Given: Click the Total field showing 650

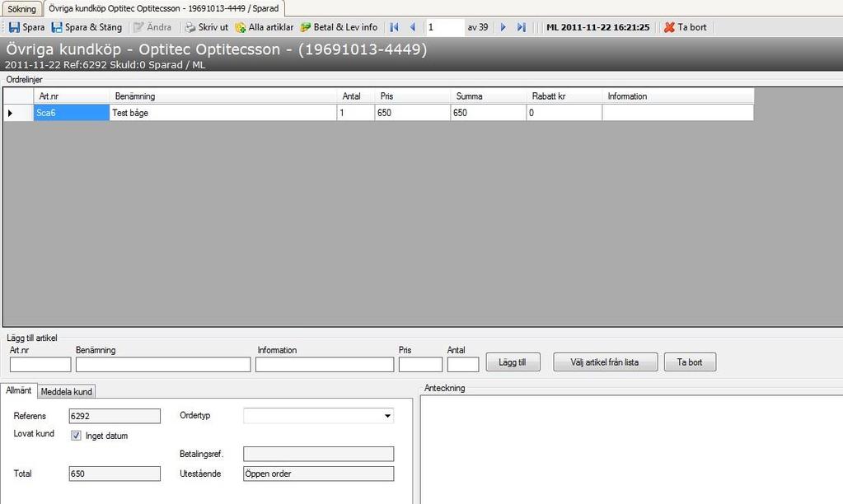Looking at the screenshot, I should (115, 474).
